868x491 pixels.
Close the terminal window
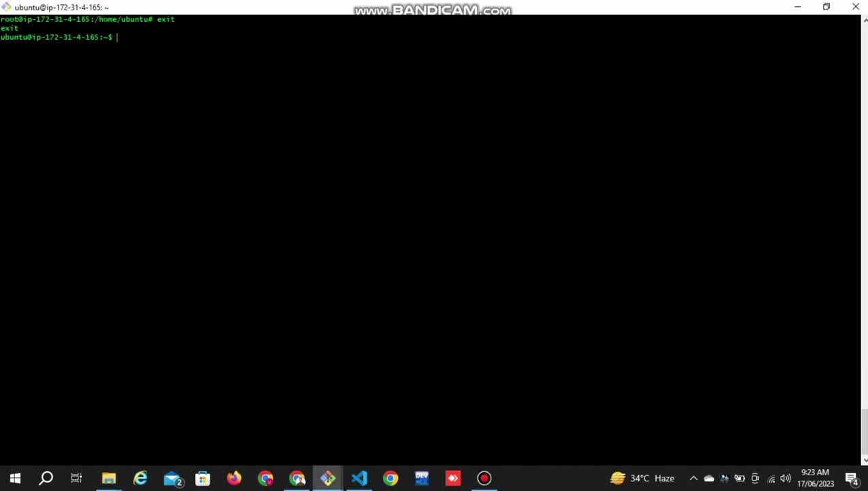point(855,7)
